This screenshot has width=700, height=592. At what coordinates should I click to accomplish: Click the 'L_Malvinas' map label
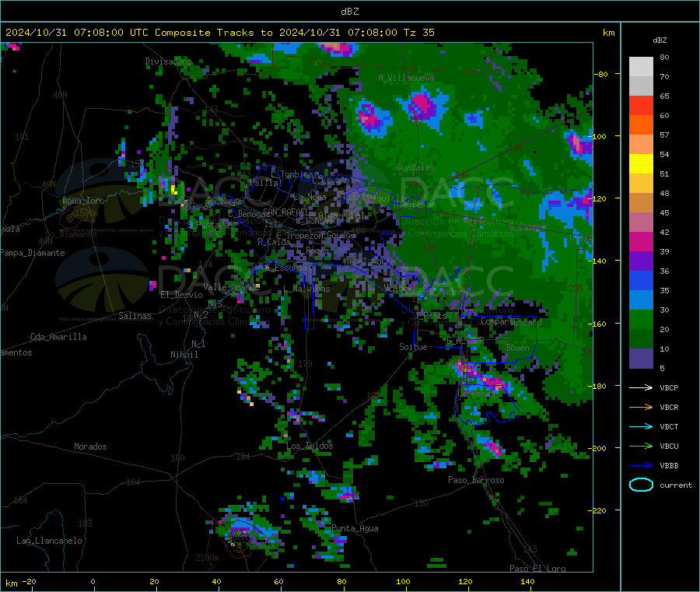(x=306, y=289)
